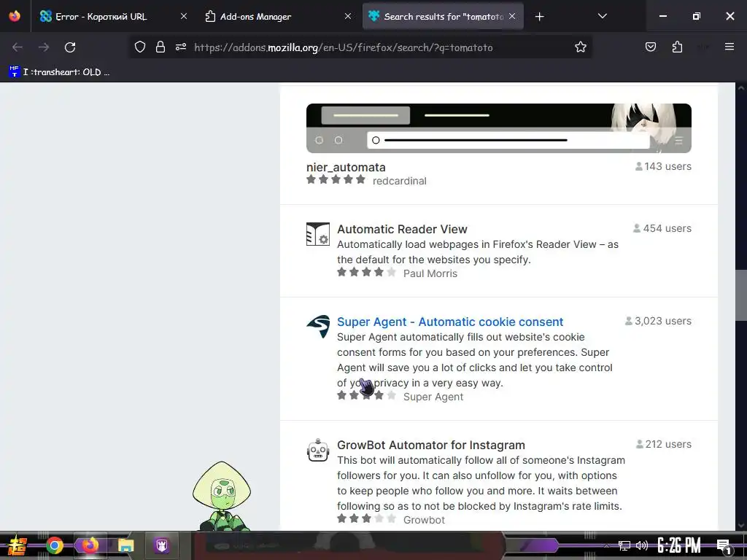
Task: Open the Start menu on taskbar
Action: click(x=18, y=545)
